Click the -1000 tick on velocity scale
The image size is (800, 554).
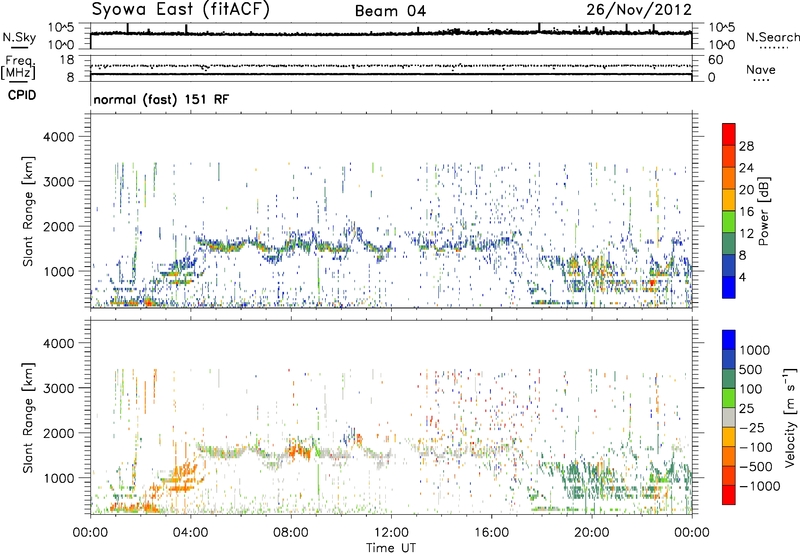(760, 486)
